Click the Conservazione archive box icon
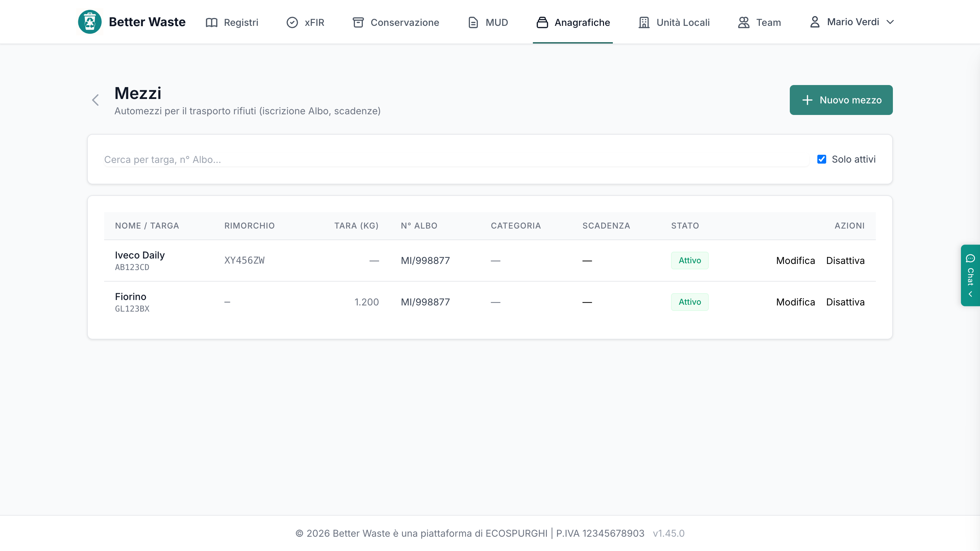980x551 pixels. point(358,22)
